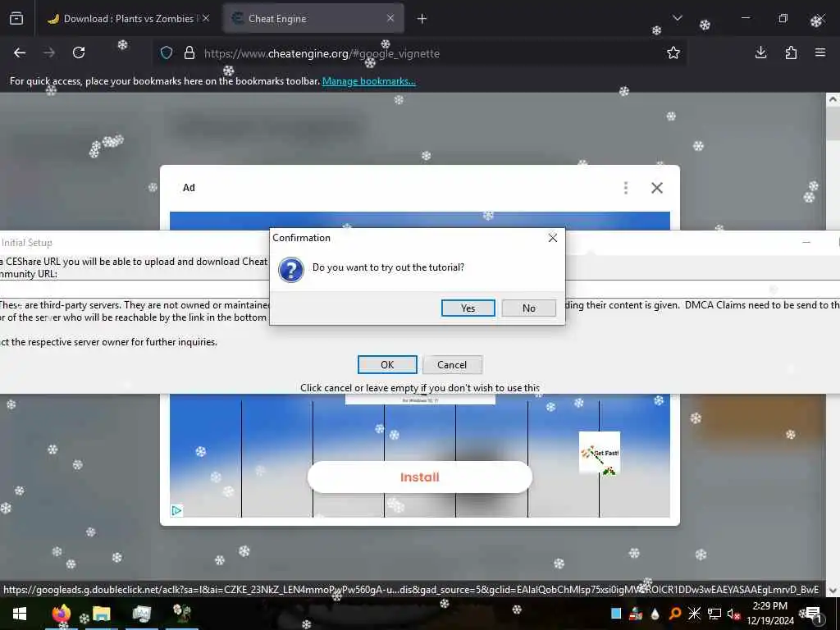Screen dimensions: 840x630
Task: Open the notification center icon
Action: pyautogui.click(x=814, y=614)
